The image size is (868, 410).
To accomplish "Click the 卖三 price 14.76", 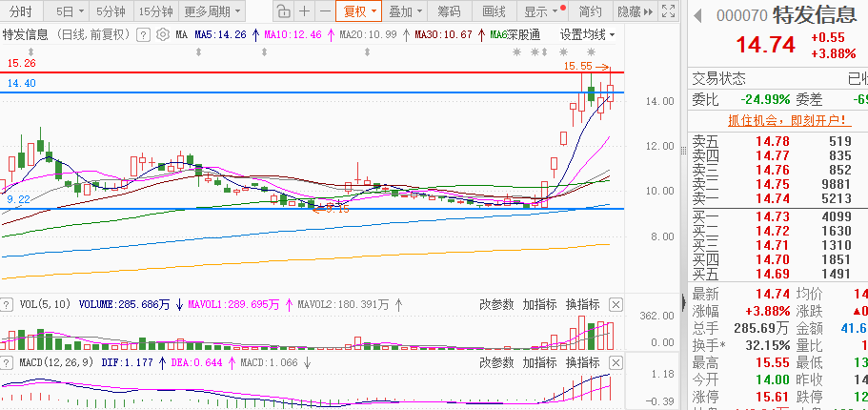I will pyautogui.click(x=773, y=170).
